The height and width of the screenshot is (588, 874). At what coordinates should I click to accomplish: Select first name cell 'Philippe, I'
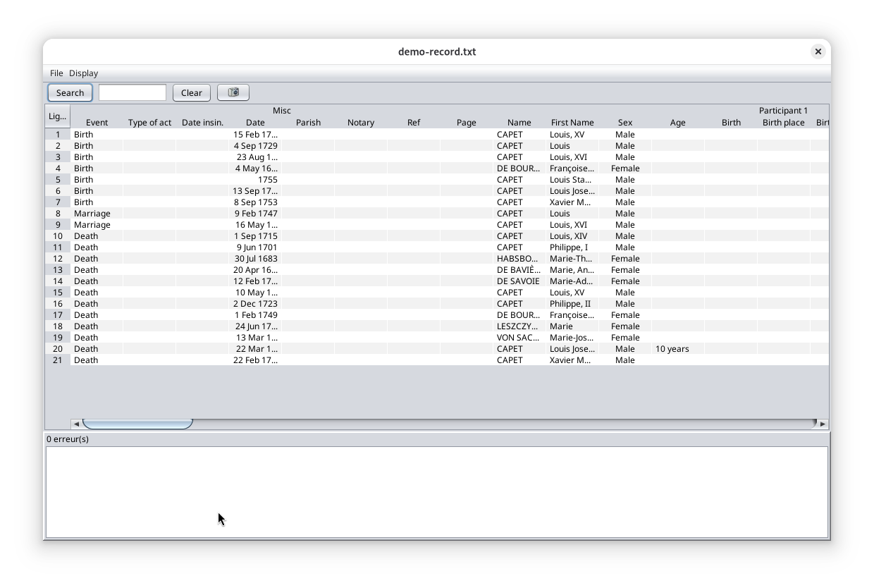pyautogui.click(x=572, y=247)
